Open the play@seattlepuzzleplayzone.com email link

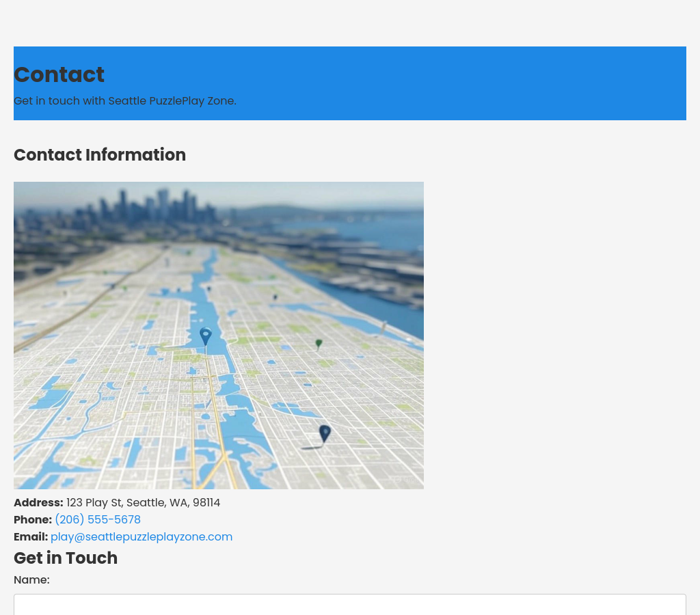click(x=142, y=537)
